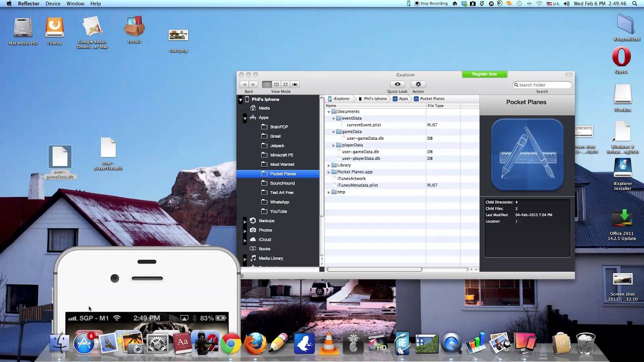Open the Trash in Dock

coord(585,344)
